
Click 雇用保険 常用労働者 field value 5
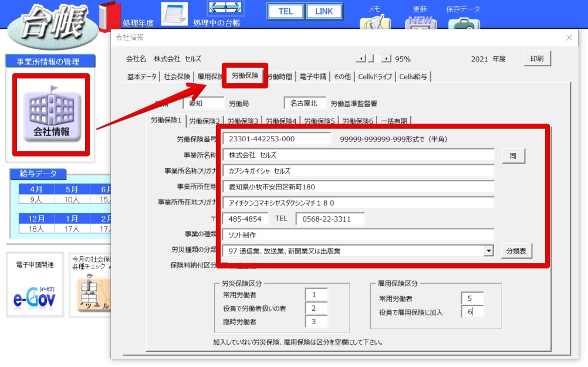click(x=472, y=298)
